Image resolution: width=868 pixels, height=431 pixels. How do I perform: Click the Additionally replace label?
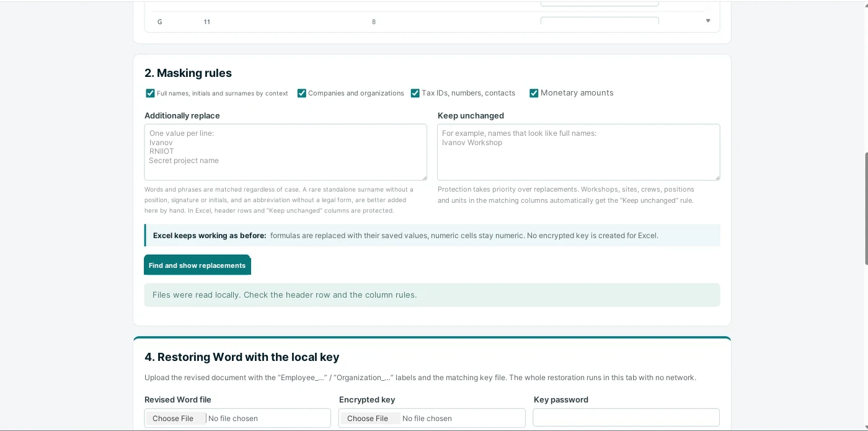[x=182, y=116]
